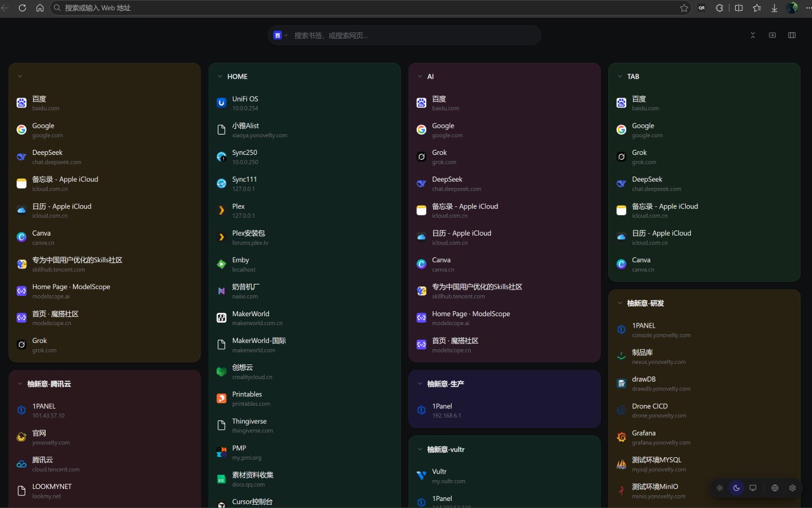Screen dimensions: 812x508
Task: Open the 测试环境MYSQL bookmark
Action: [x=704, y=464]
